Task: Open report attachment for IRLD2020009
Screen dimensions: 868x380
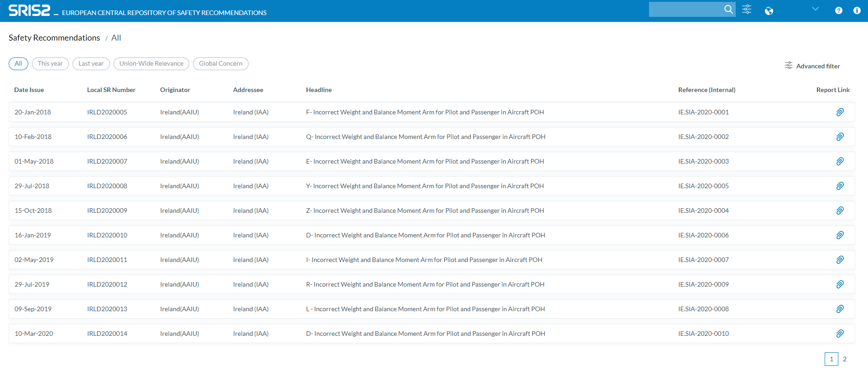Action: click(840, 211)
